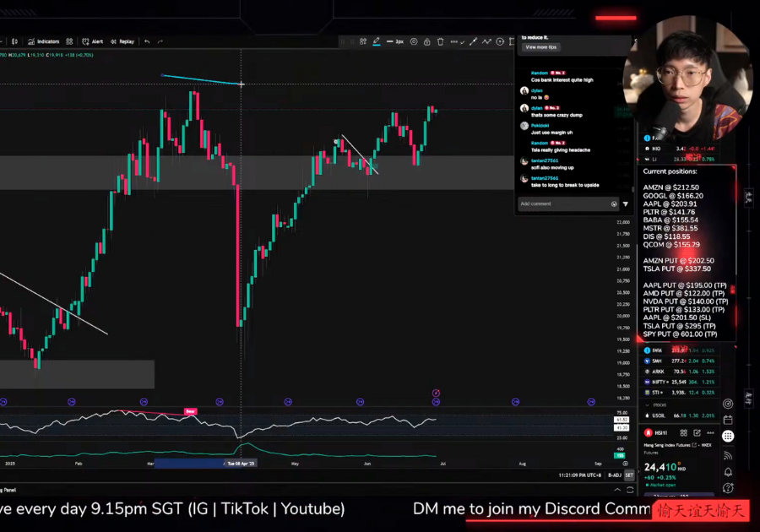Viewport: 760px width, 532px height.
Task: Change line color with pencil swatch
Action: [376, 41]
